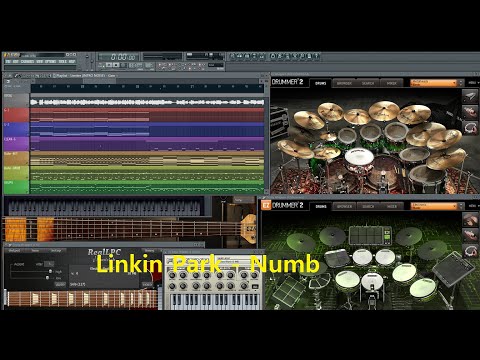Click audio waveform clip in top playlist track
480x360 pixels.
pos(147,102)
